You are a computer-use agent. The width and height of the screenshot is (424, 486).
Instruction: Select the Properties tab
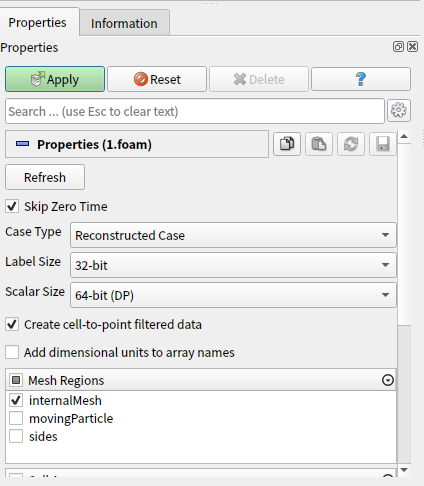coord(38,22)
